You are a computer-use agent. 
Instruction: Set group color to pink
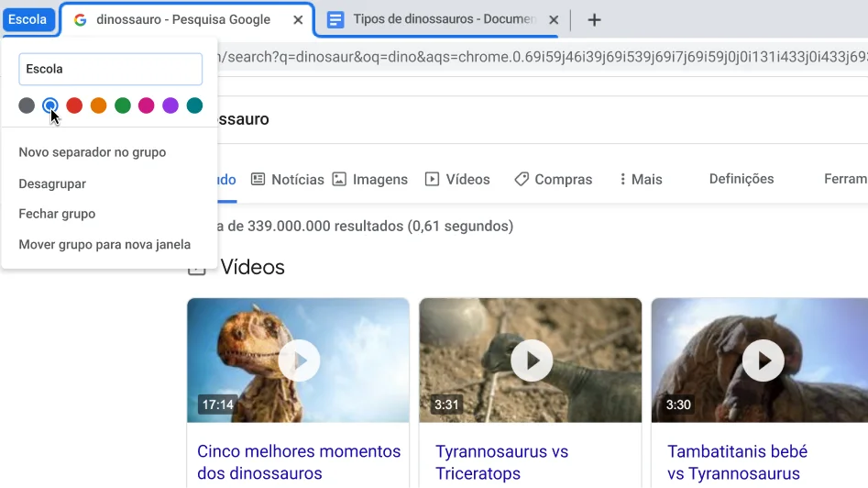(x=146, y=105)
